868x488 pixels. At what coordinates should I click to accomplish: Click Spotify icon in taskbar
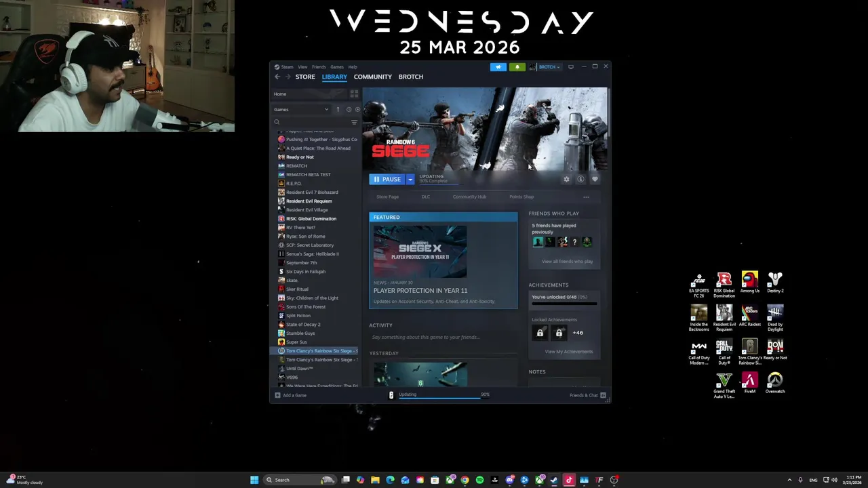tap(479, 480)
